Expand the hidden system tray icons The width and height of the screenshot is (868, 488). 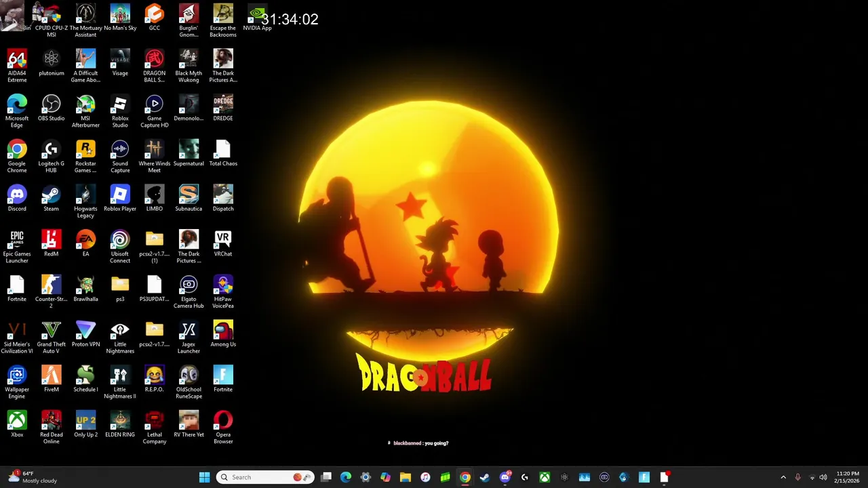click(x=783, y=477)
